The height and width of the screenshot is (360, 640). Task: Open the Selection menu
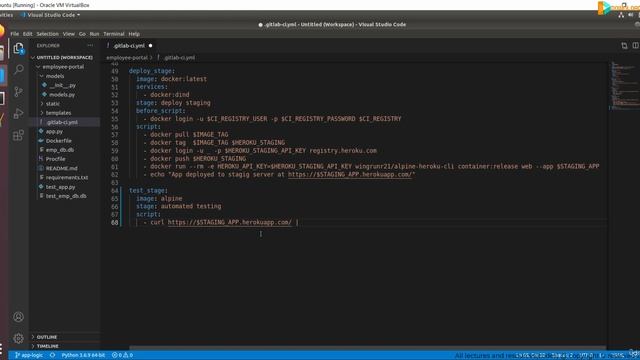(x=47, y=34)
